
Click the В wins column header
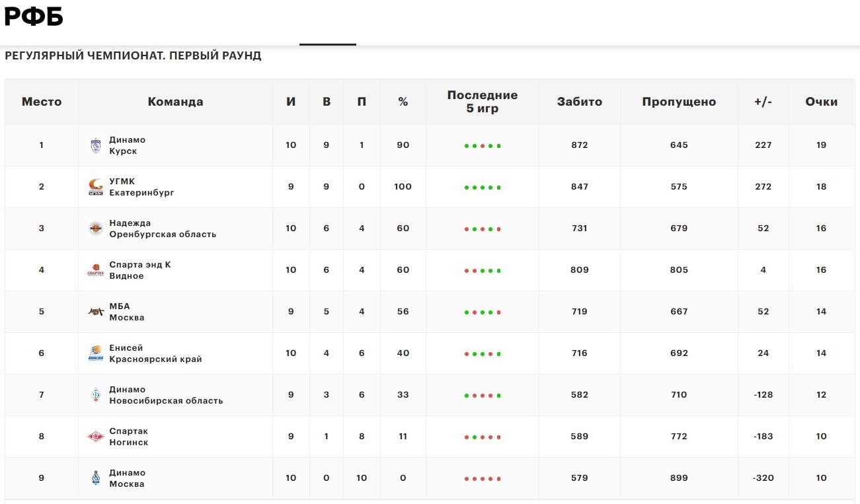point(327,102)
